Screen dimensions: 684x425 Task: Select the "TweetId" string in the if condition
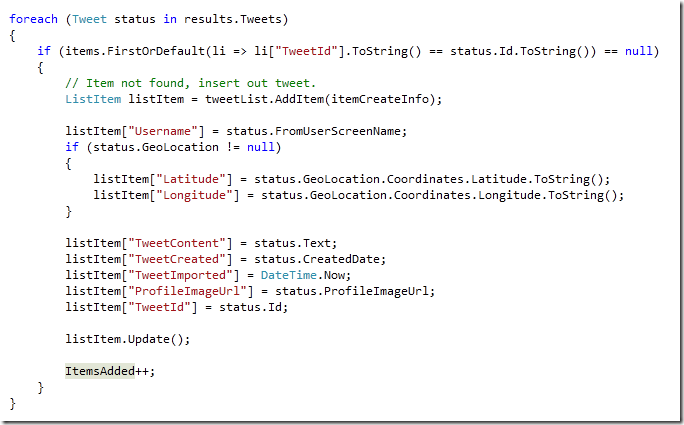tap(307, 51)
